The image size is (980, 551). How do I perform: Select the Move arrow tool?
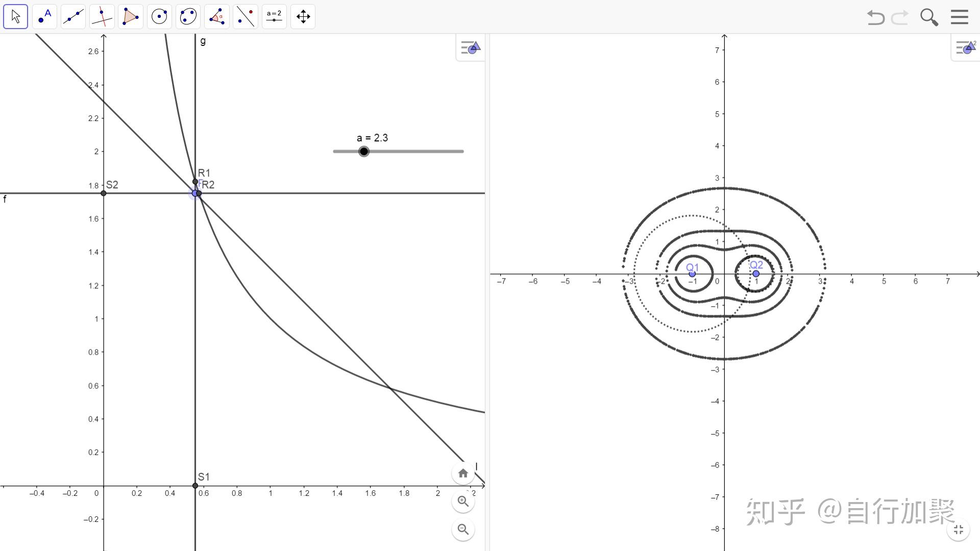tap(15, 17)
